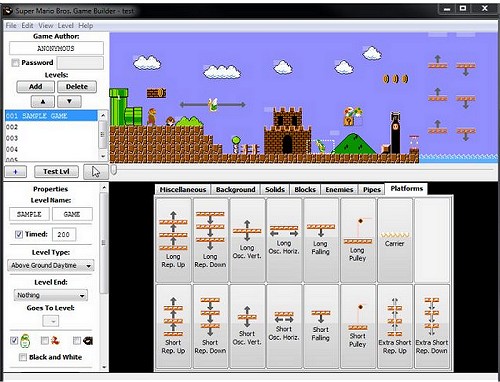Select level 002 in the list
Screen dimensions: 500x382
point(51,127)
